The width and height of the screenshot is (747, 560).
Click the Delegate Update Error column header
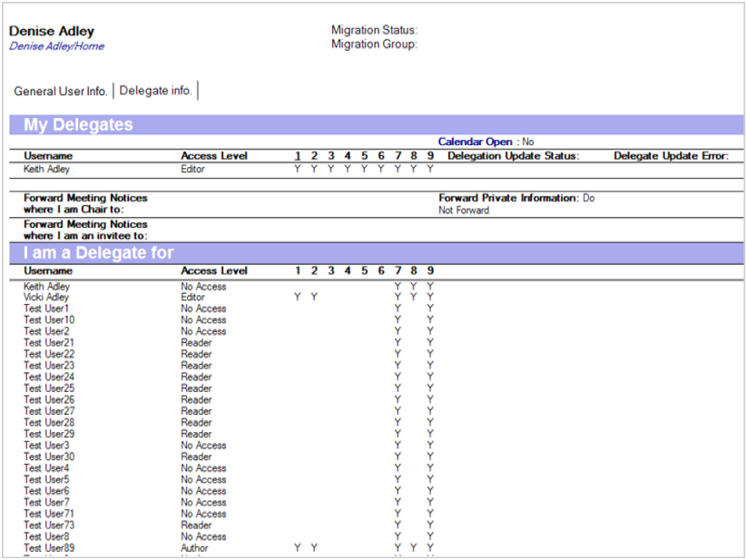(x=671, y=156)
